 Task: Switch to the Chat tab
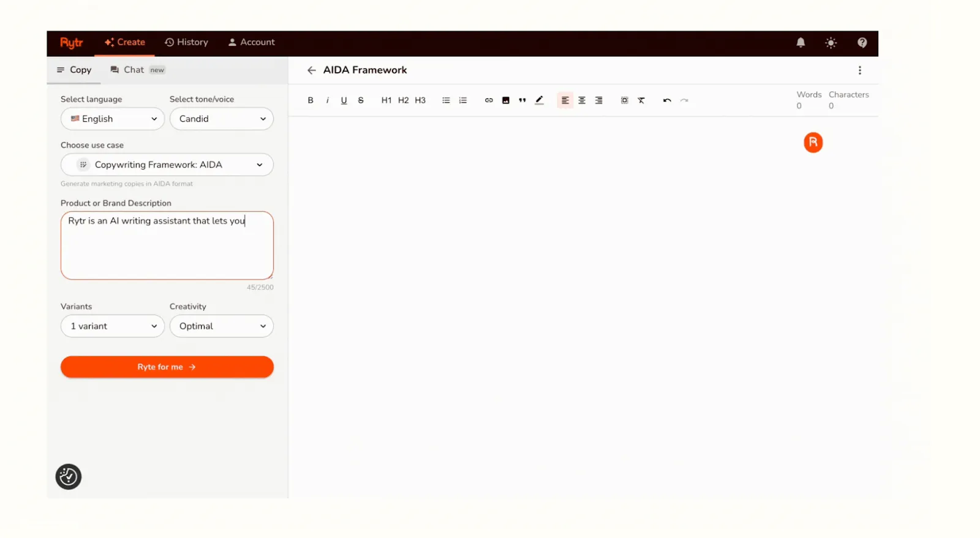tap(138, 70)
